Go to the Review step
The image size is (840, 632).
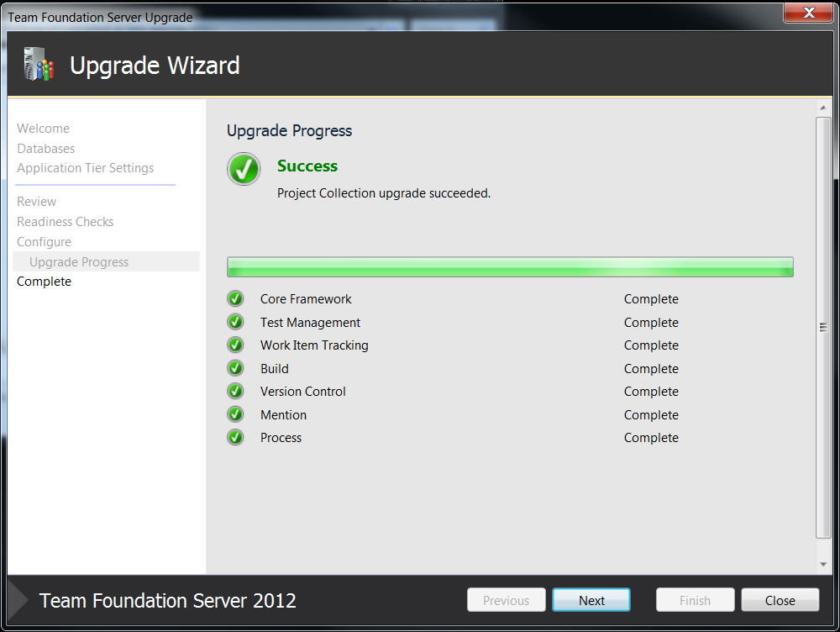[36, 202]
